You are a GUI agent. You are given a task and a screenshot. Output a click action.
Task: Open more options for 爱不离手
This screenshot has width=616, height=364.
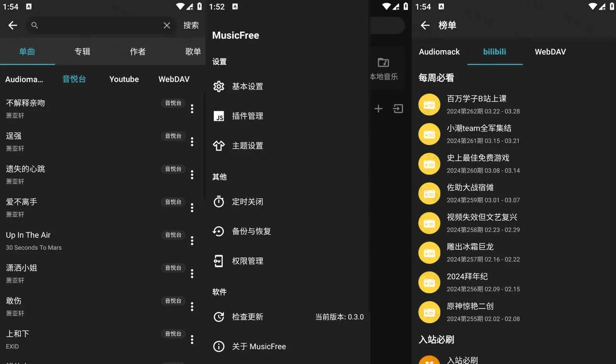tap(192, 208)
